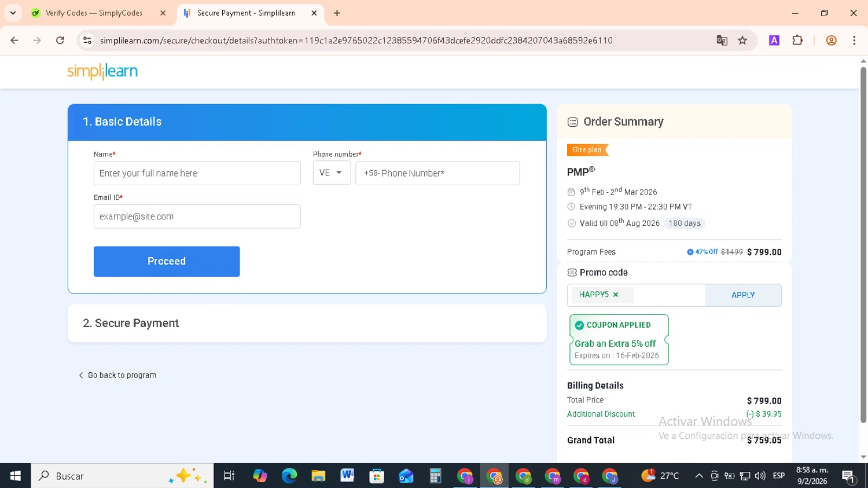Screen dimensions: 868x488
Task: Click the Buscar taskbar search box
Action: pos(122,476)
